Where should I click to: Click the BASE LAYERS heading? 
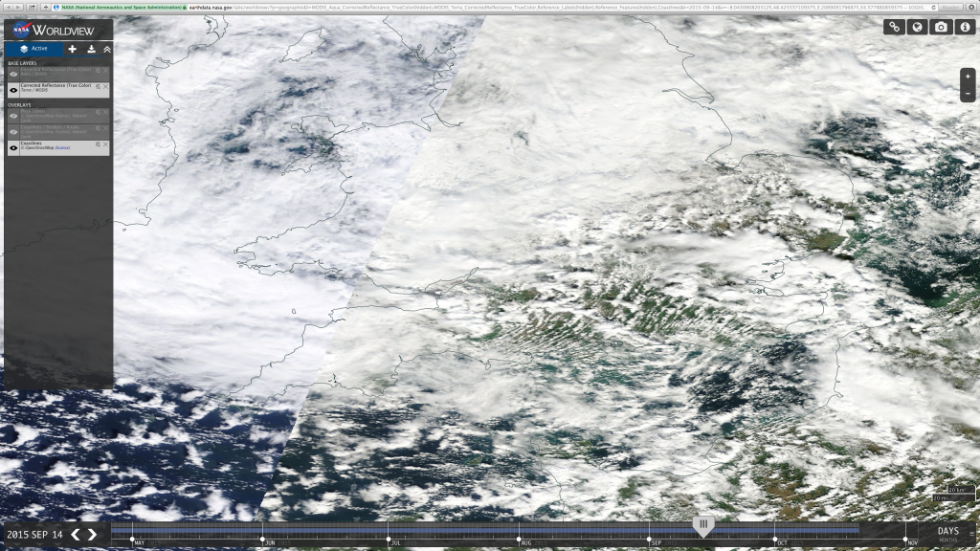tap(22, 63)
